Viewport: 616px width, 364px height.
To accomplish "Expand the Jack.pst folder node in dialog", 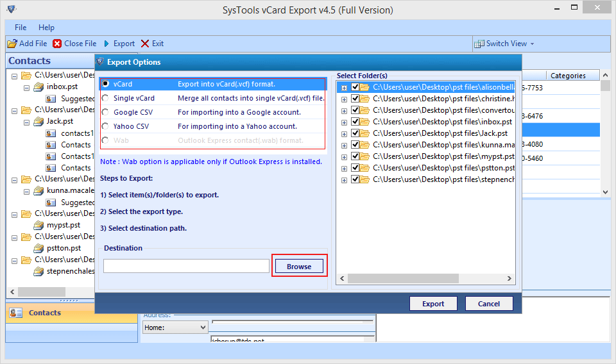I will coord(344,134).
